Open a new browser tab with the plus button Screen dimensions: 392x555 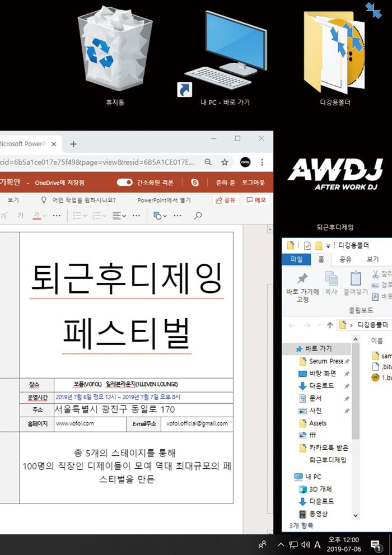click(x=73, y=144)
